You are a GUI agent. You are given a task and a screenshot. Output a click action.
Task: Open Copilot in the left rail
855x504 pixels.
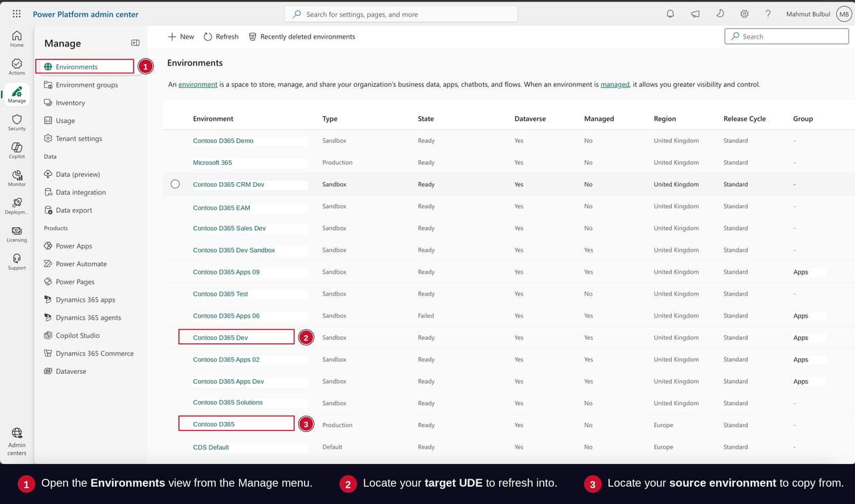coord(17,150)
